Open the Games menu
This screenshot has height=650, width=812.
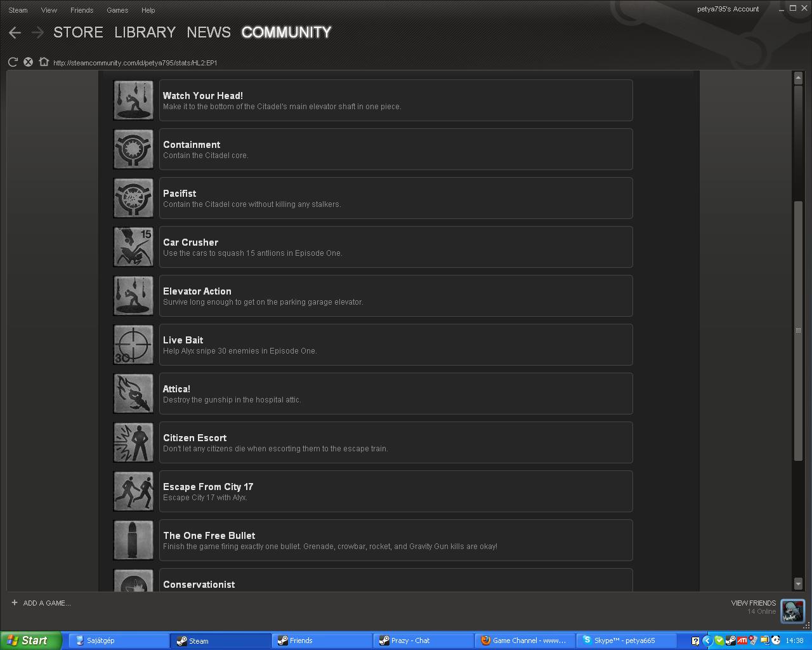(117, 10)
